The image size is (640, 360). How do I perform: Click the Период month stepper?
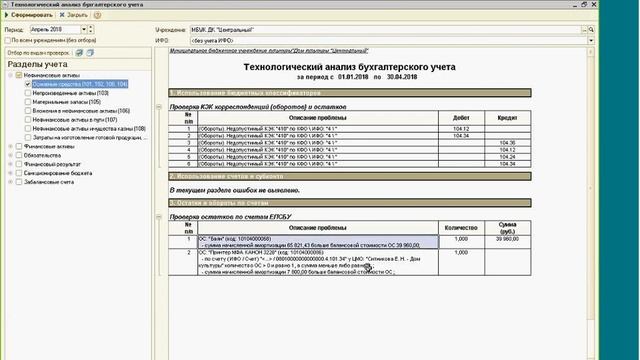coord(91,29)
